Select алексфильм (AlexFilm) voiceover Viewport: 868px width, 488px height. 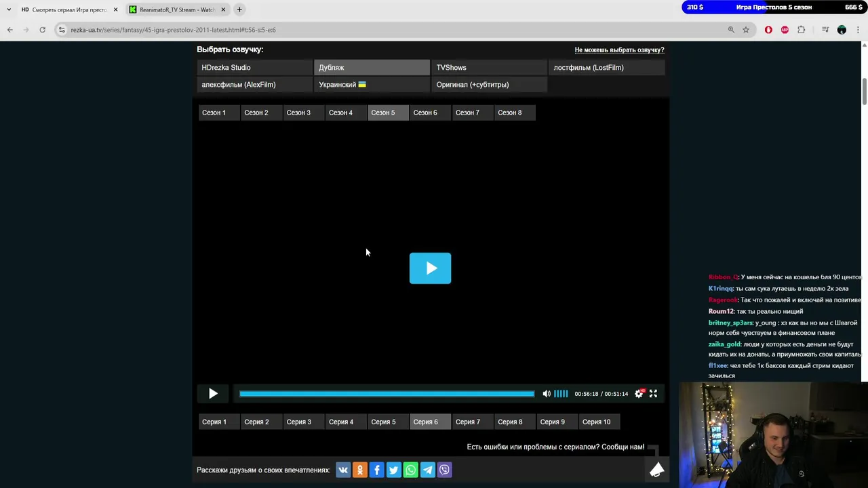pos(254,85)
